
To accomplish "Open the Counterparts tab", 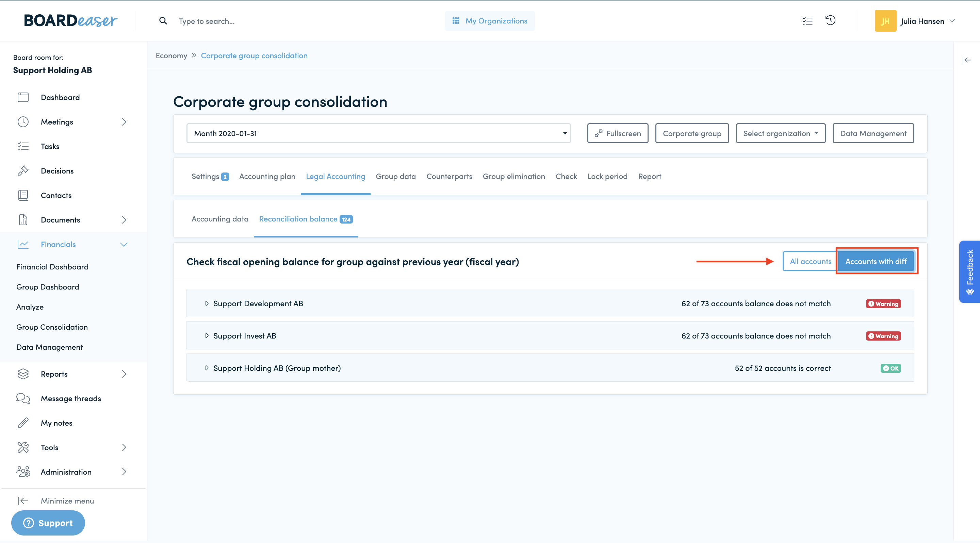I will (x=449, y=177).
